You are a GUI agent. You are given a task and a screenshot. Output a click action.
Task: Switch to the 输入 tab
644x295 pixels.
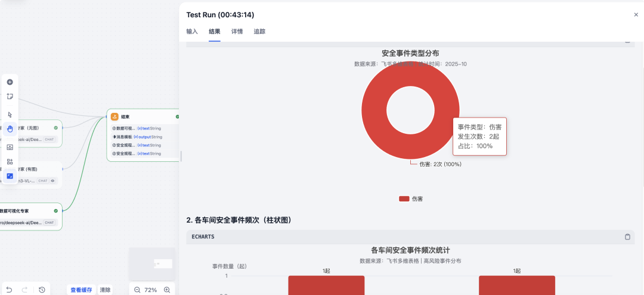[x=192, y=31]
